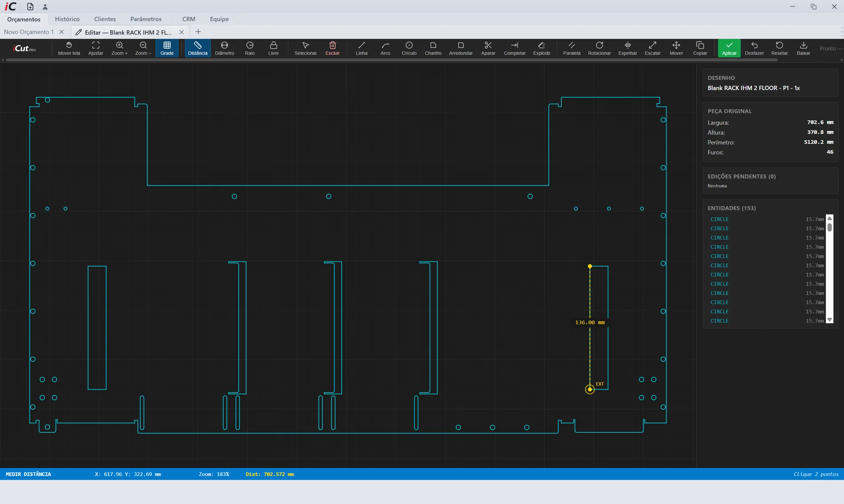Open the Parâmetros menu tab

pyautogui.click(x=146, y=19)
